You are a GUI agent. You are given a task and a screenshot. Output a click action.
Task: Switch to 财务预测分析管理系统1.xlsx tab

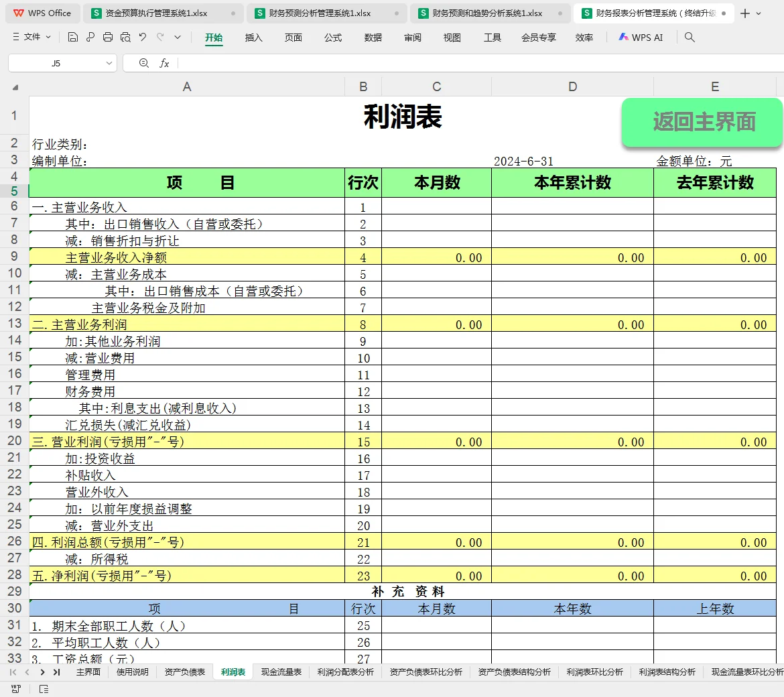(326, 13)
